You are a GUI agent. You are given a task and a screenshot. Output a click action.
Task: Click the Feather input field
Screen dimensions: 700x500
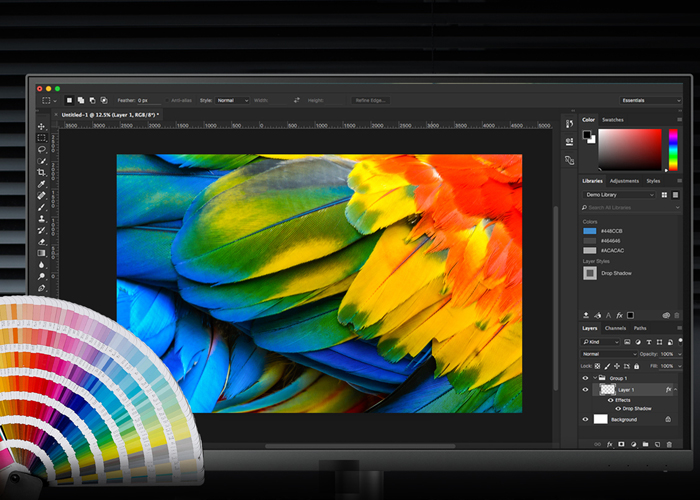point(147,100)
